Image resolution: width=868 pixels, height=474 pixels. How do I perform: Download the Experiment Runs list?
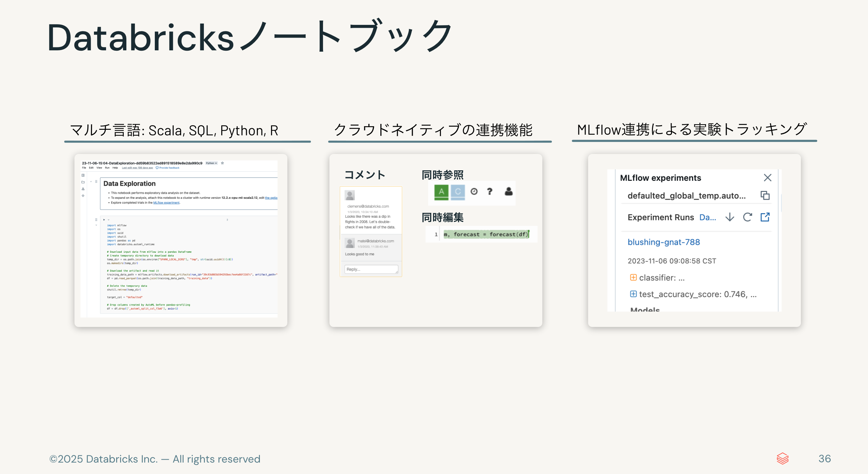click(x=730, y=218)
